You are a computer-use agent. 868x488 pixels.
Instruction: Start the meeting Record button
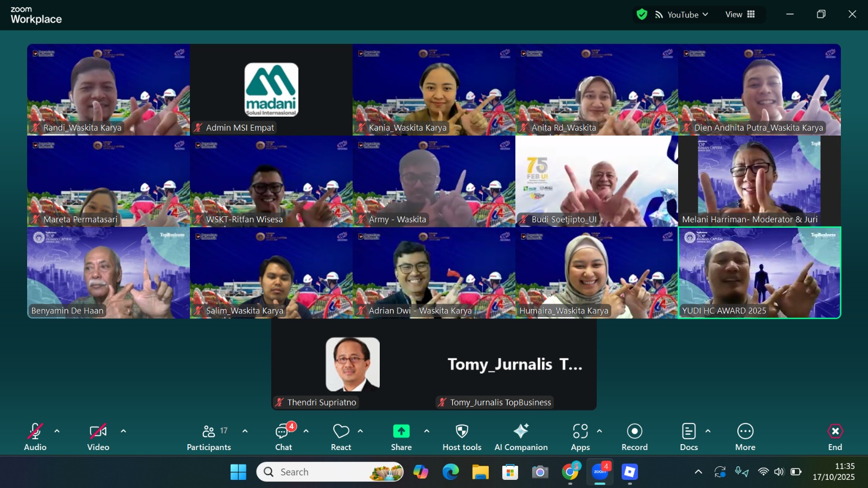tap(634, 437)
